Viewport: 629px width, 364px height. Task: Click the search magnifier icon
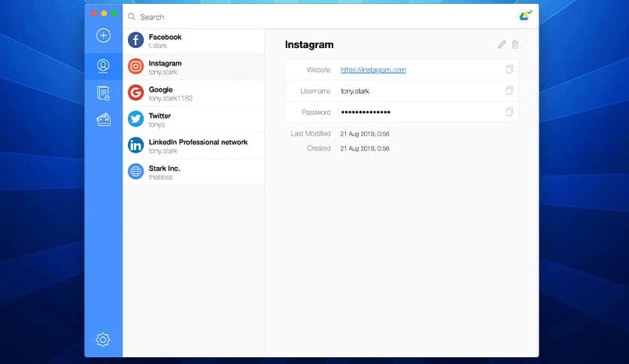pos(132,17)
